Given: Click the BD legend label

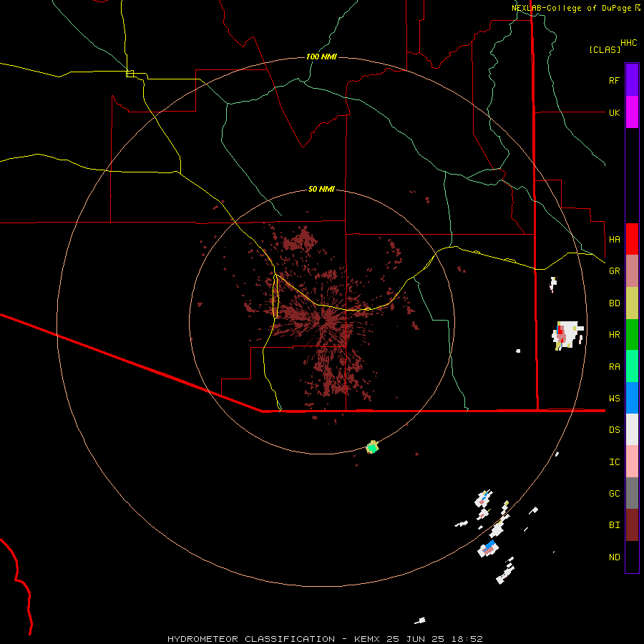Looking at the screenshot, I should (614, 303).
